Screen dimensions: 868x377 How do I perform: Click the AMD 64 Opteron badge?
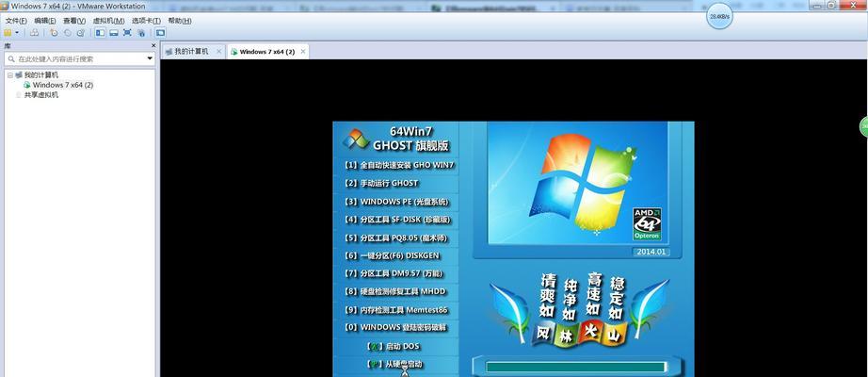[647, 224]
